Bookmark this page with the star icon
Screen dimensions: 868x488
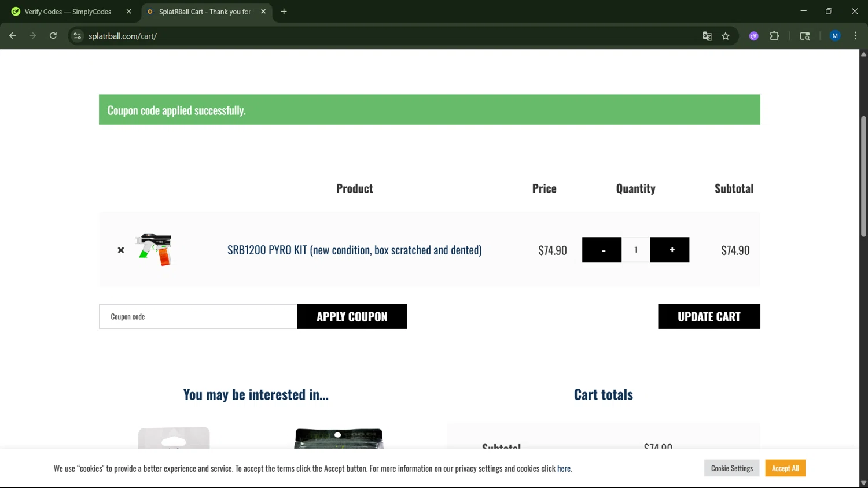(726, 36)
